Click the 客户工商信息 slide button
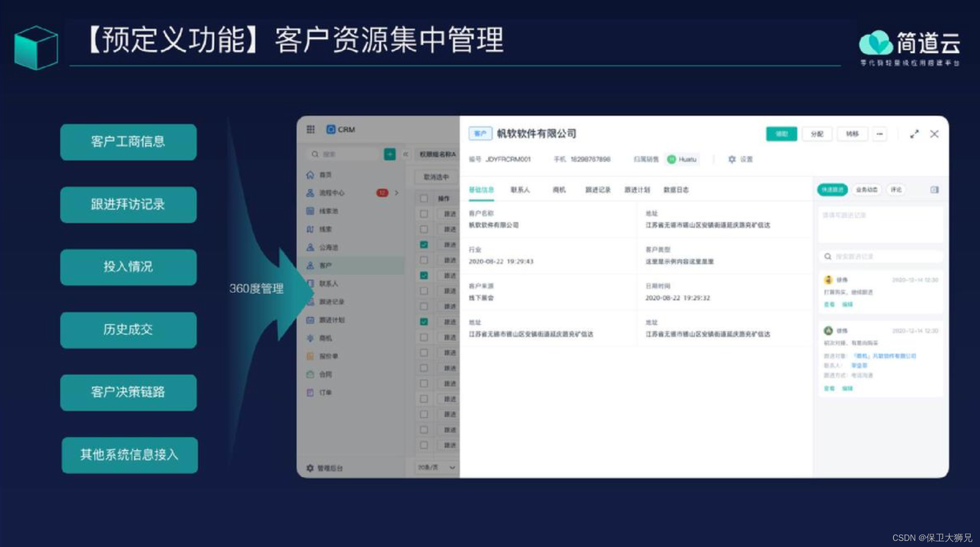The width and height of the screenshot is (980, 547). pyautogui.click(x=128, y=142)
